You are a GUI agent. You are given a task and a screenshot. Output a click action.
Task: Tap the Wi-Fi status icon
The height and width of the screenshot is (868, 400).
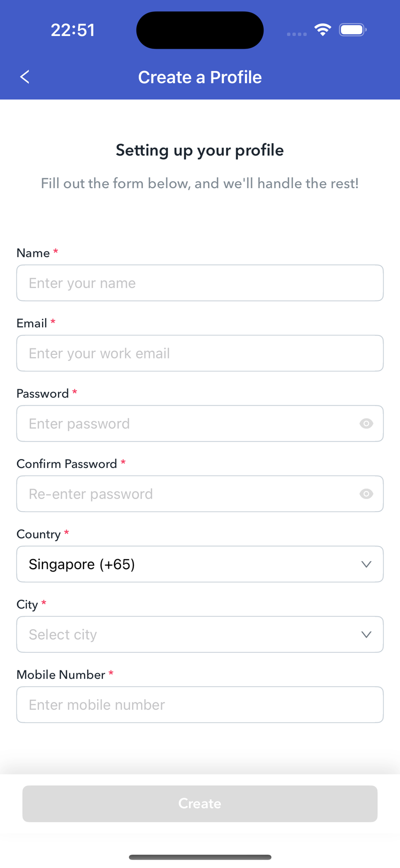click(x=322, y=30)
